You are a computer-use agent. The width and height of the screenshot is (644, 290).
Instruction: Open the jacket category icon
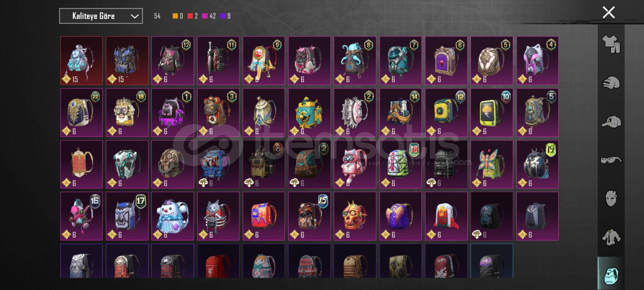(x=611, y=237)
